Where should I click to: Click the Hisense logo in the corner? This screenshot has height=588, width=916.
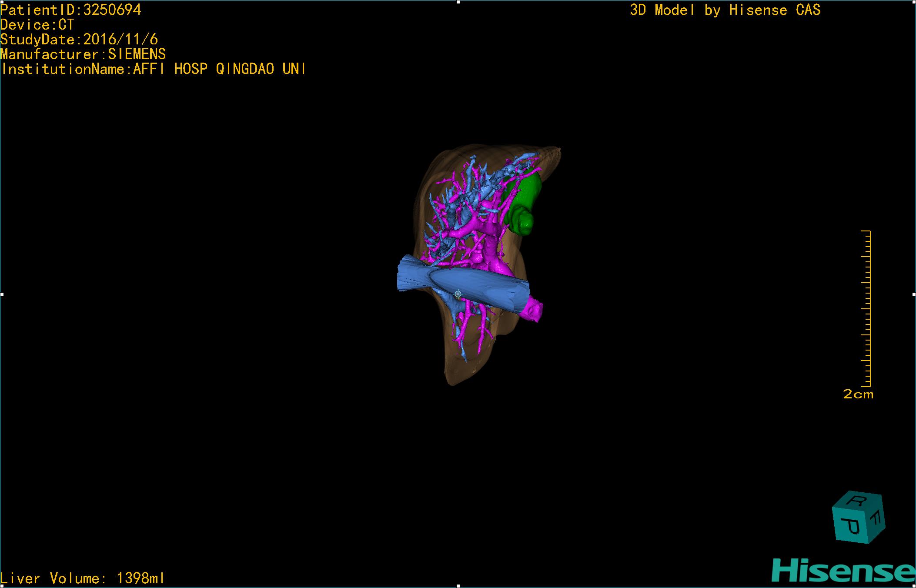click(843, 571)
